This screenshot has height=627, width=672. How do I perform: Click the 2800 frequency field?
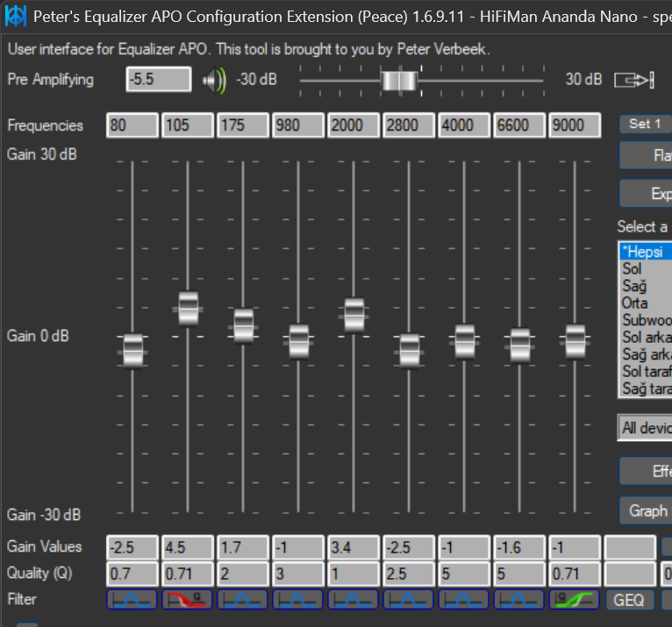coord(409,125)
